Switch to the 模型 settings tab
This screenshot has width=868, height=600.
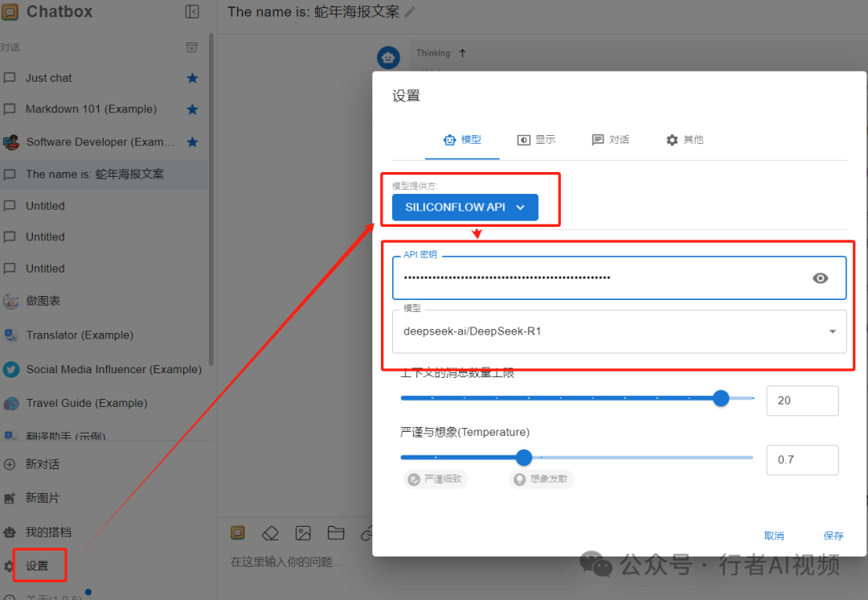click(462, 140)
